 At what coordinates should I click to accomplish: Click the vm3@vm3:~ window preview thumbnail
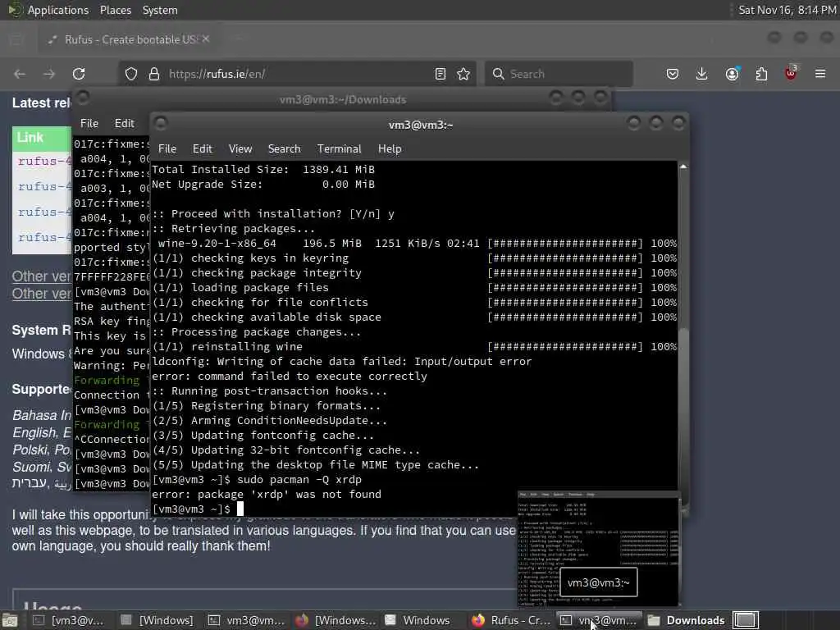coord(599,550)
